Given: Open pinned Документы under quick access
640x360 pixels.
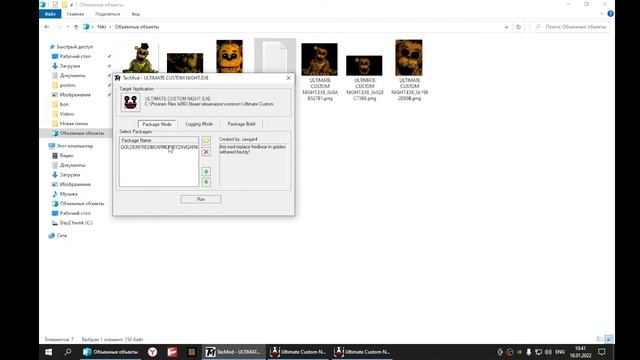Looking at the screenshot, I should point(72,76).
